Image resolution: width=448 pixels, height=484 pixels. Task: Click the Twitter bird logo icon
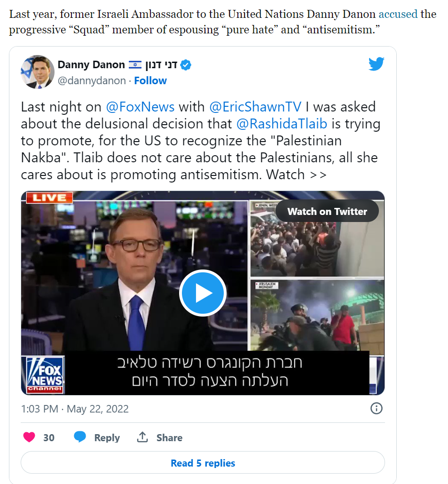[377, 64]
